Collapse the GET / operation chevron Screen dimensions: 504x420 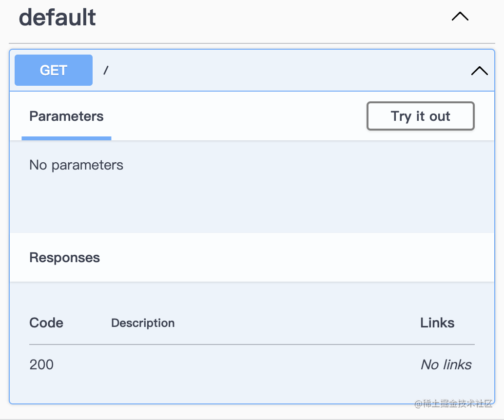(479, 71)
